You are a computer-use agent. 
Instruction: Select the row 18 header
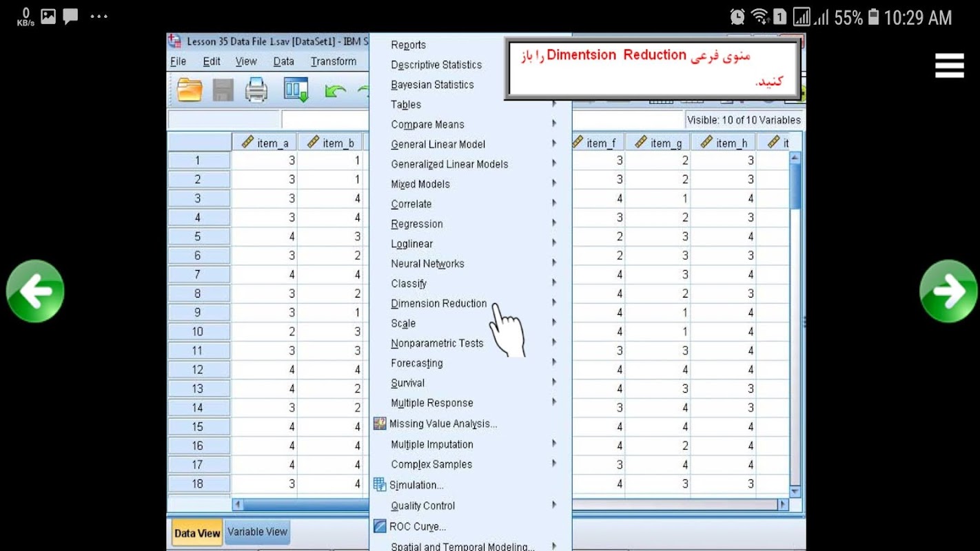pos(198,484)
